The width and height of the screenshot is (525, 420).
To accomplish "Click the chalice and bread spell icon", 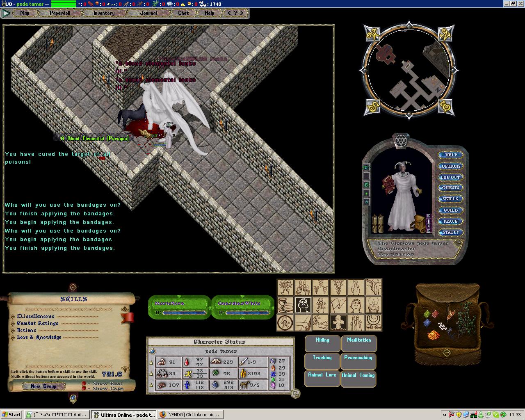I will [285, 305].
